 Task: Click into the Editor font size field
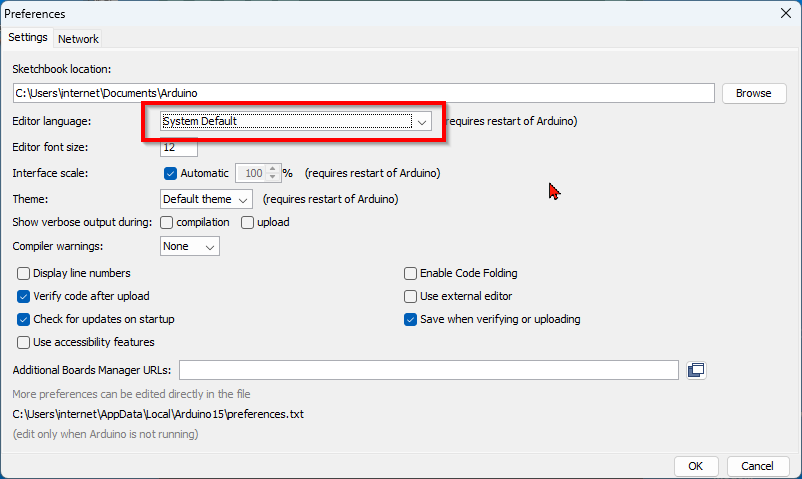pyautogui.click(x=179, y=148)
